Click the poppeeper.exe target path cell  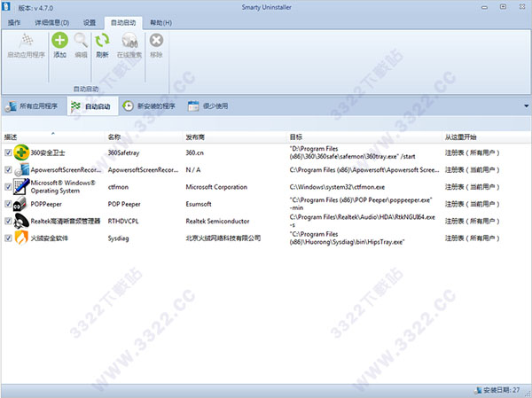360,204
